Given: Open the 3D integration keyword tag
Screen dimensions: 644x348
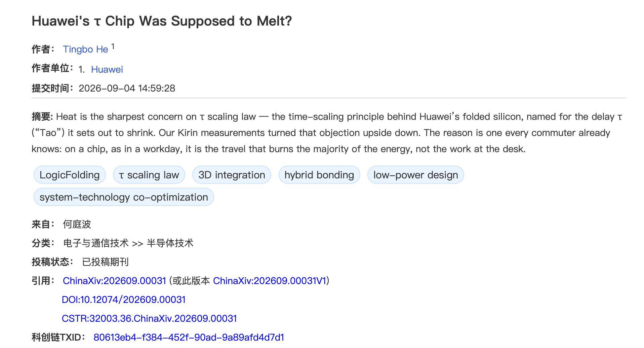Looking at the screenshot, I should [232, 175].
